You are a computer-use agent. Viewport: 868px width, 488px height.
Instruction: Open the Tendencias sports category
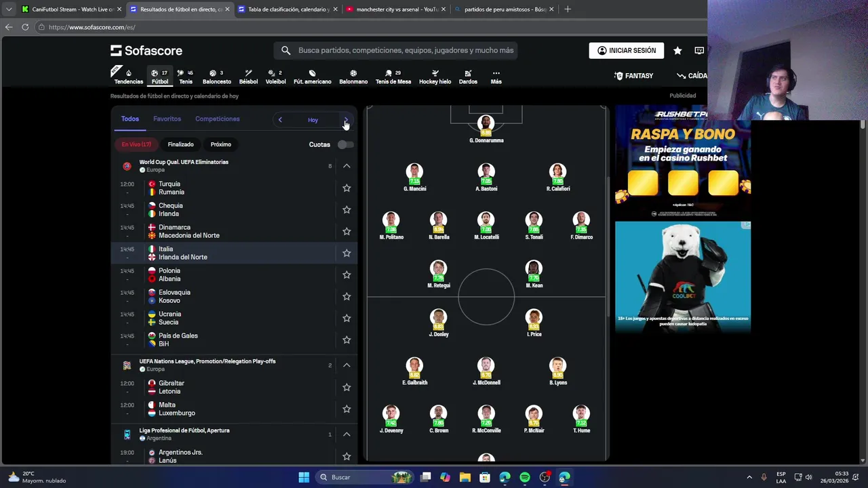pos(128,77)
